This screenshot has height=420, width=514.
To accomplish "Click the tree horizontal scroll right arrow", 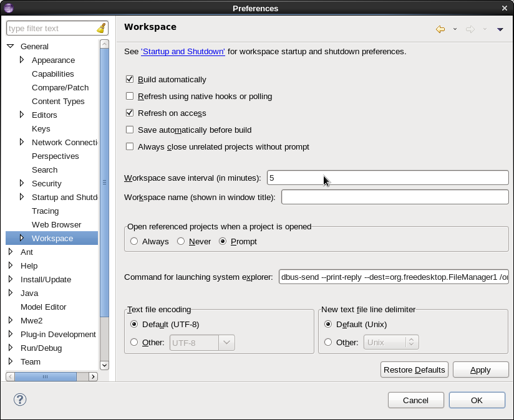I will tap(94, 376).
